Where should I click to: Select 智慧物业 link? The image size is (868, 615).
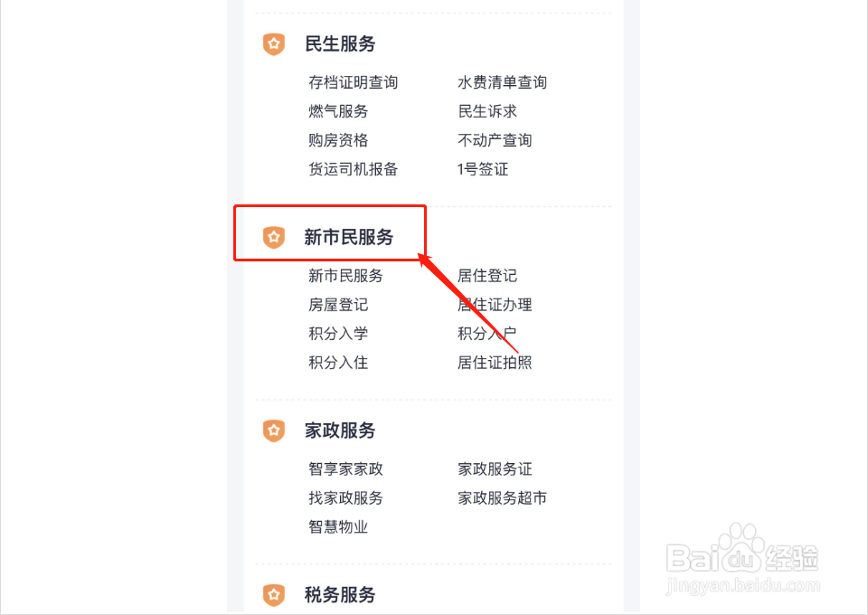coord(338,527)
